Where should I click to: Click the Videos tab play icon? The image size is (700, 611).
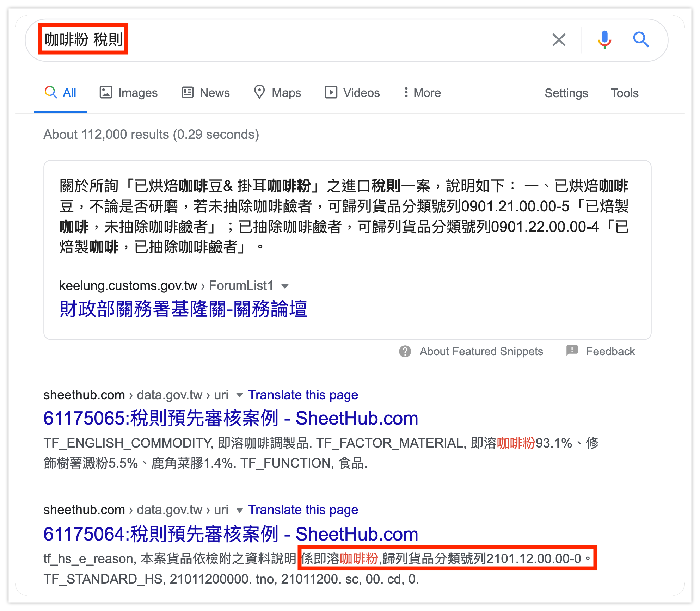tap(331, 92)
